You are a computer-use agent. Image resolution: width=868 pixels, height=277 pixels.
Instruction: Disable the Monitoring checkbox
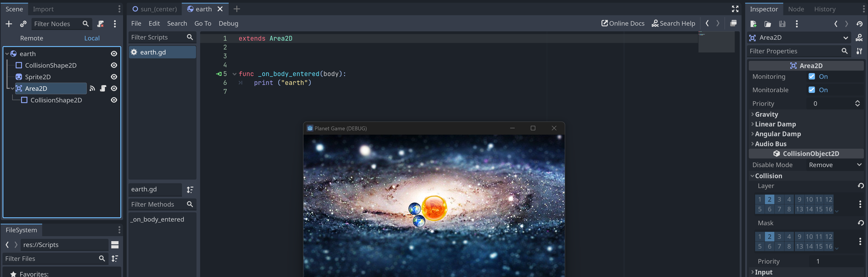coord(812,77)
